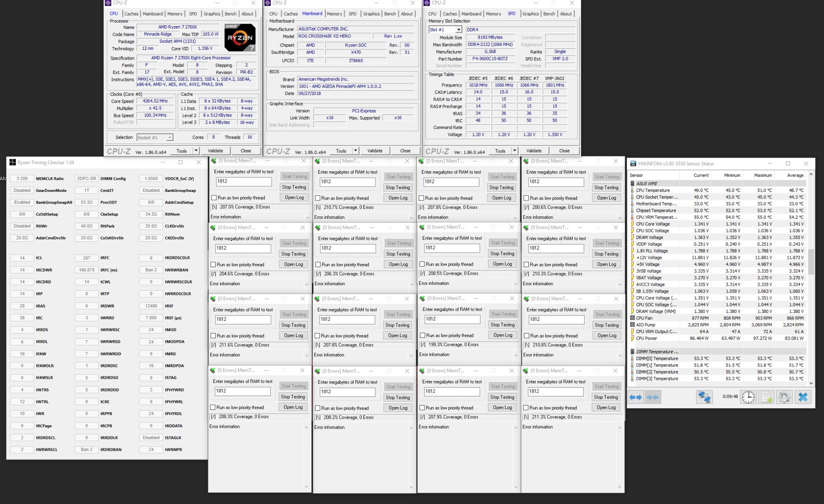Open HWiNFO sensor settings gear icon
824x504 pixels.
coord(784,397)
